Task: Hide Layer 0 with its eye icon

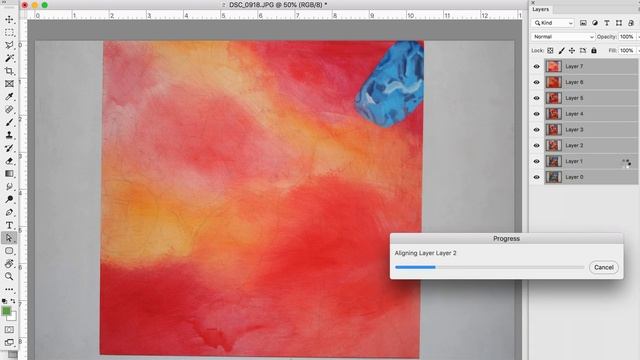Action: pyautogui.click(x=536, y=177)
